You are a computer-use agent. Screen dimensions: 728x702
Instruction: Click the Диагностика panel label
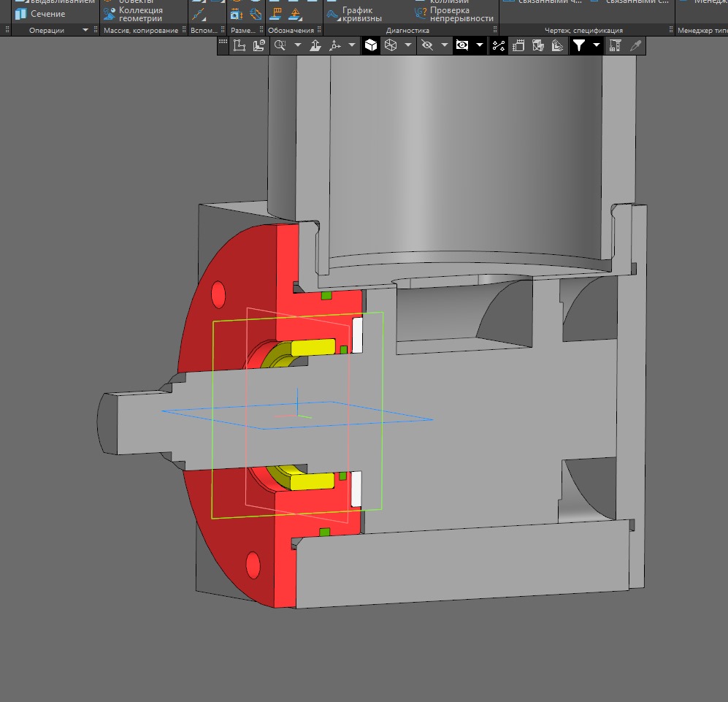407,30
